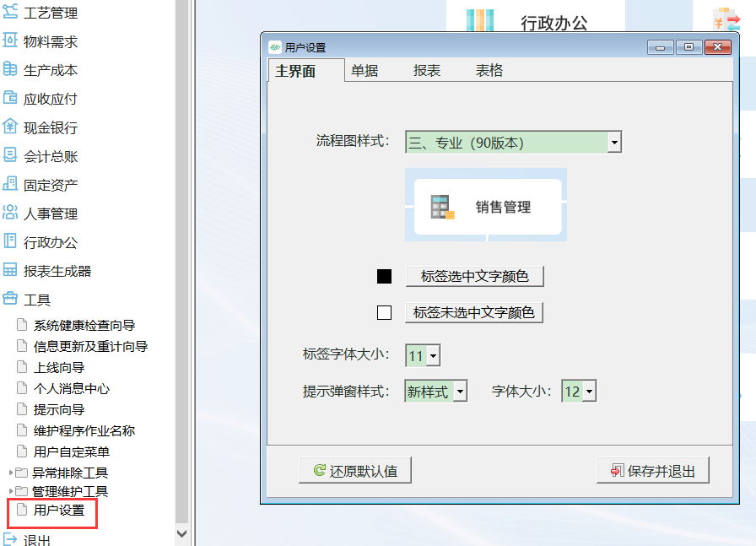Click the black selected-label color swatch
The height and width of the screenshot is (546, 756).
(385, 276)
